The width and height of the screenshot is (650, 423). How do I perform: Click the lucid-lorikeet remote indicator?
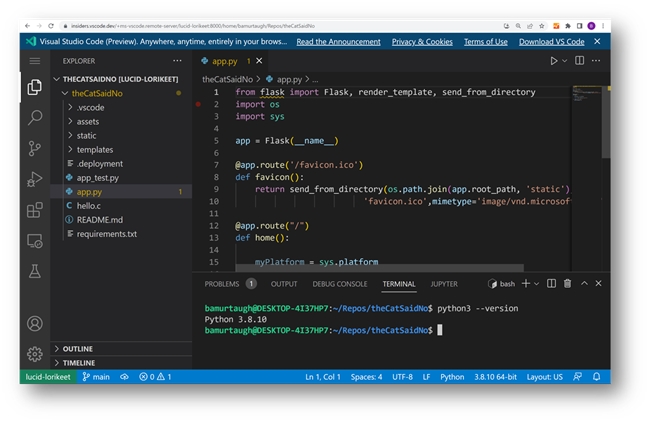point(48,377)
